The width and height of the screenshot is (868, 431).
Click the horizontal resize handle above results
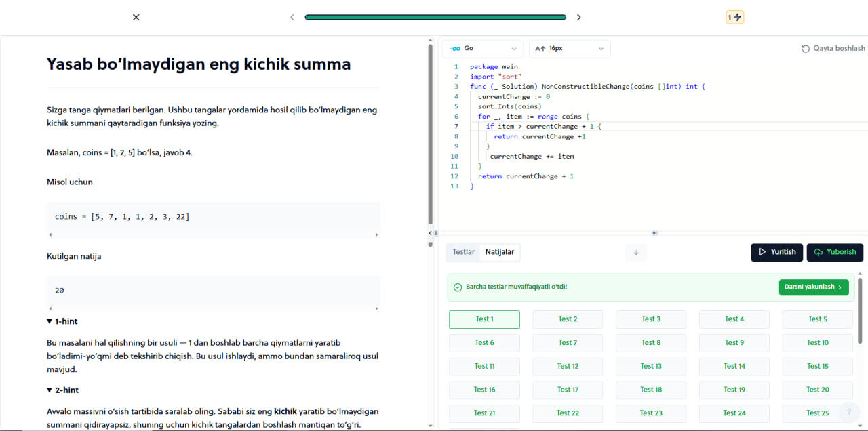click(654, 232)
